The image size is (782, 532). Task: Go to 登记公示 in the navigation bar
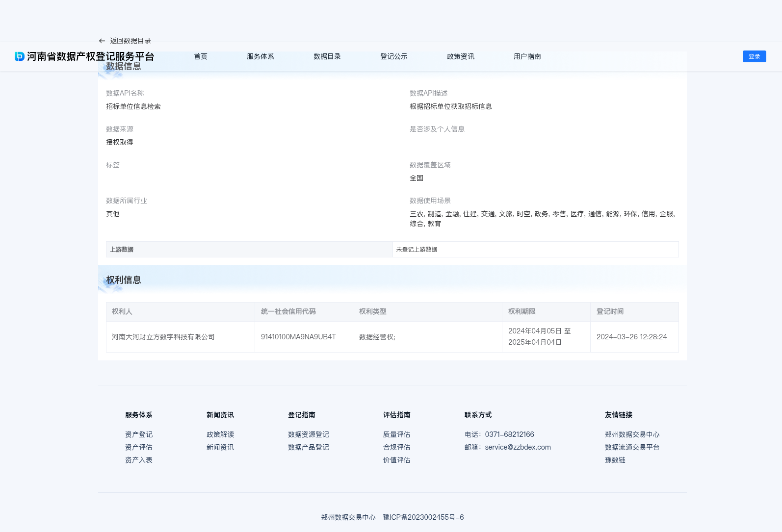click(394, 56)
